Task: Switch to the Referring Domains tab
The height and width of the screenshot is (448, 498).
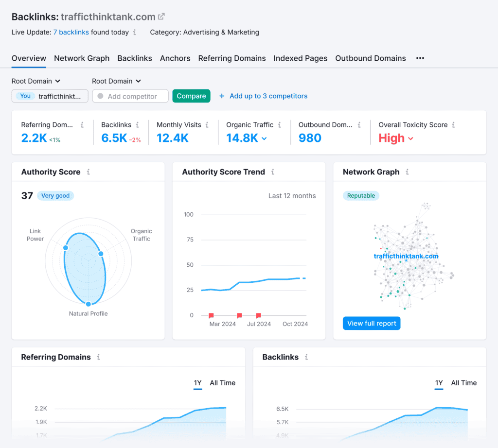Action: (231, 58)
